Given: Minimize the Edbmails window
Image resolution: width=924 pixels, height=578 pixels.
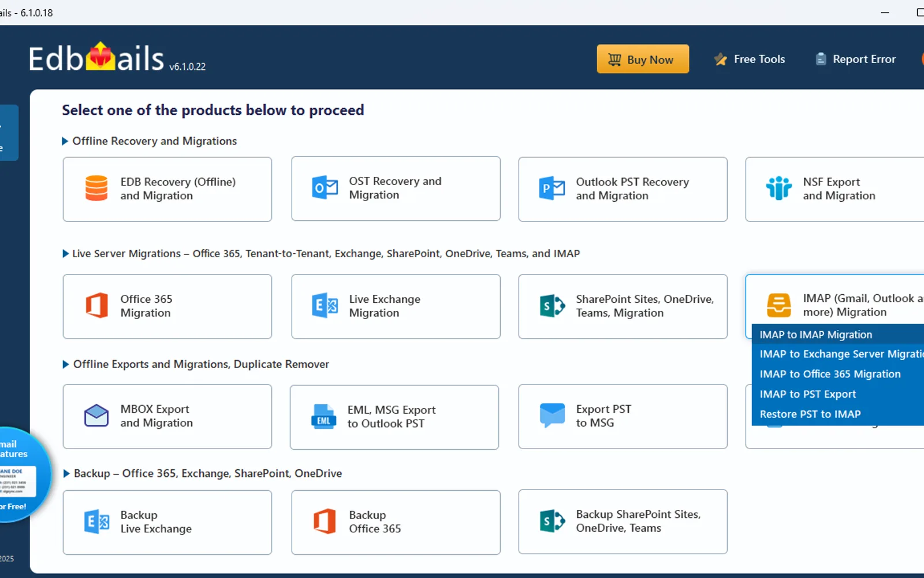Looking at the screenshot, I should pyautogui.click(x=885, y=12).
